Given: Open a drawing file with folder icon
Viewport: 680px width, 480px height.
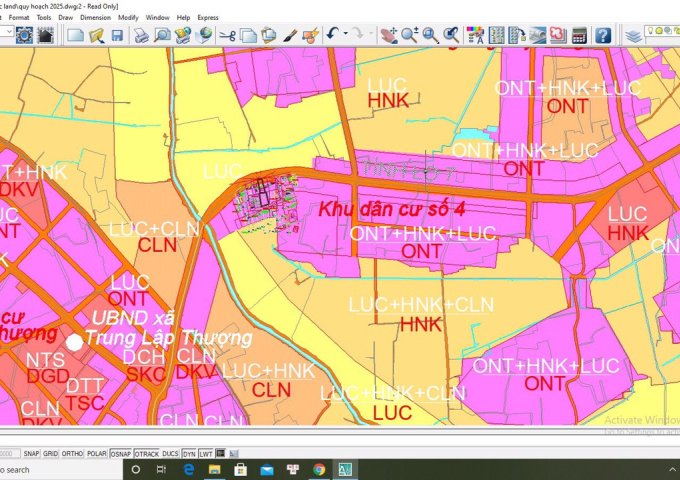Looking at the screenshot, I should pos(97,35).
